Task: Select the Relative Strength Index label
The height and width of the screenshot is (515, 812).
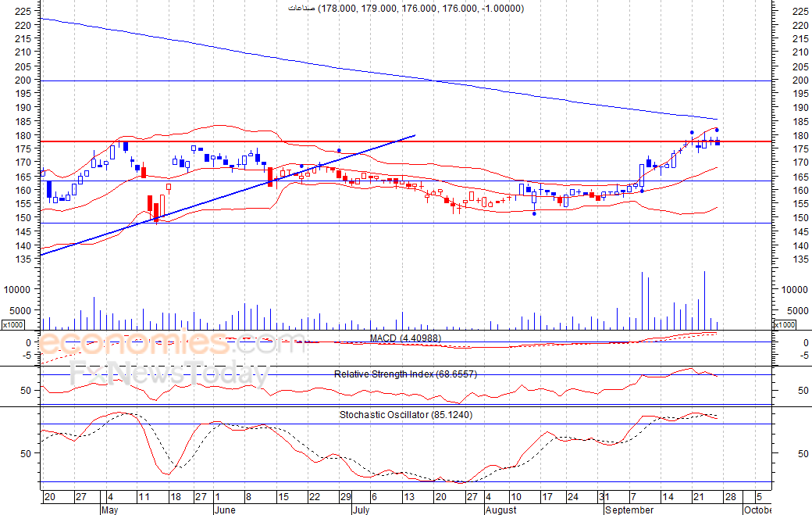Action: click(405, 374)
